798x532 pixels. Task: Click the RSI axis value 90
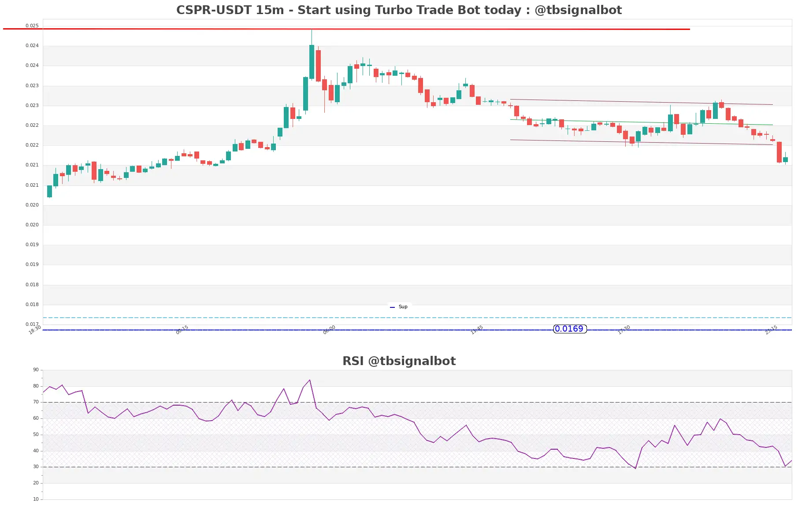coord(36,370)
